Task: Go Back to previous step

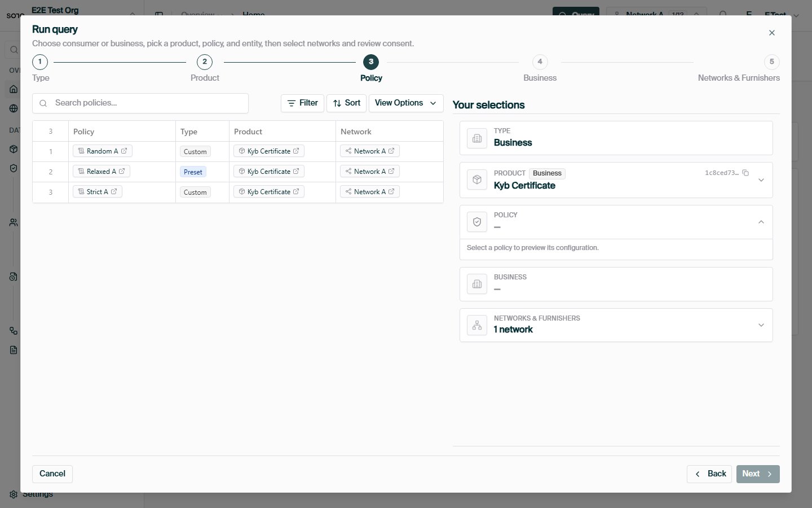Action: pos(709,474)
